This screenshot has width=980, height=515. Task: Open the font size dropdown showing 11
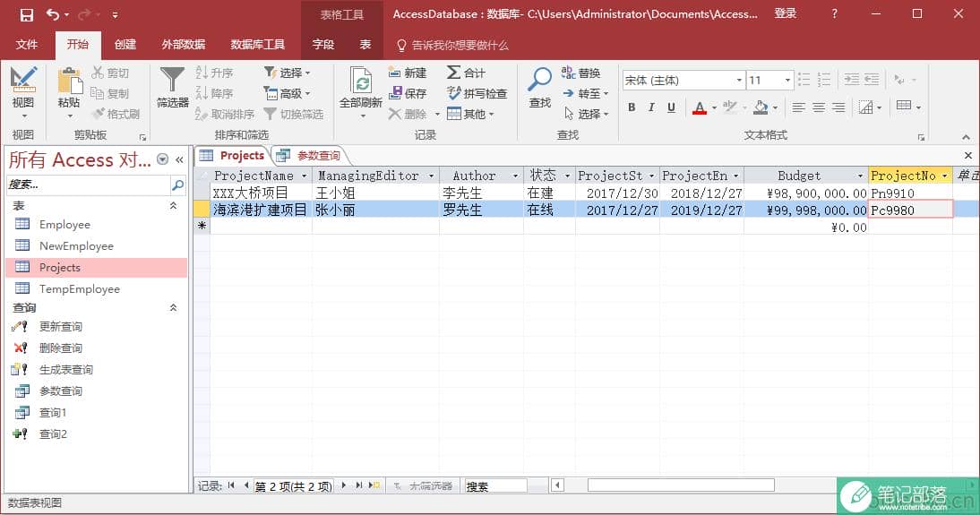coord(787,80)
